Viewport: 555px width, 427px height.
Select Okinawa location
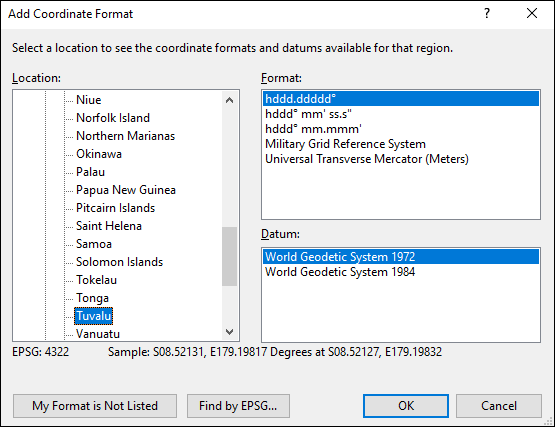(x=99, y=154)
